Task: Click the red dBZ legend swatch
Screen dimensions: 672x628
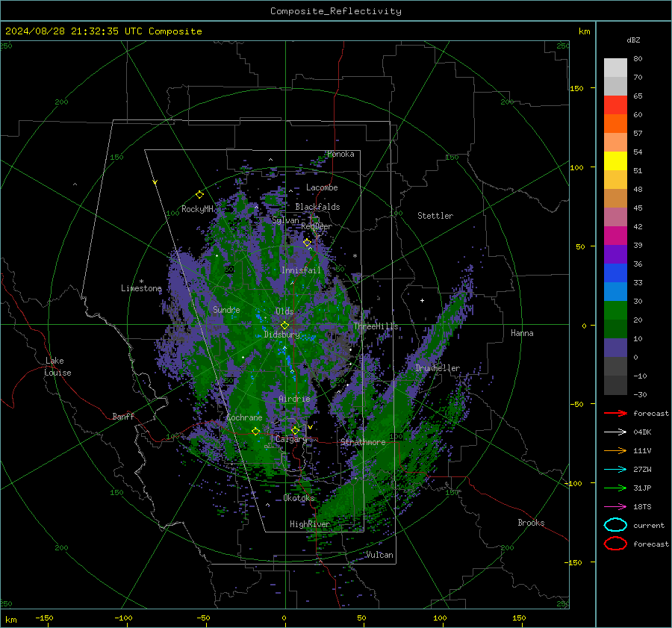Action: pos(615,105)
